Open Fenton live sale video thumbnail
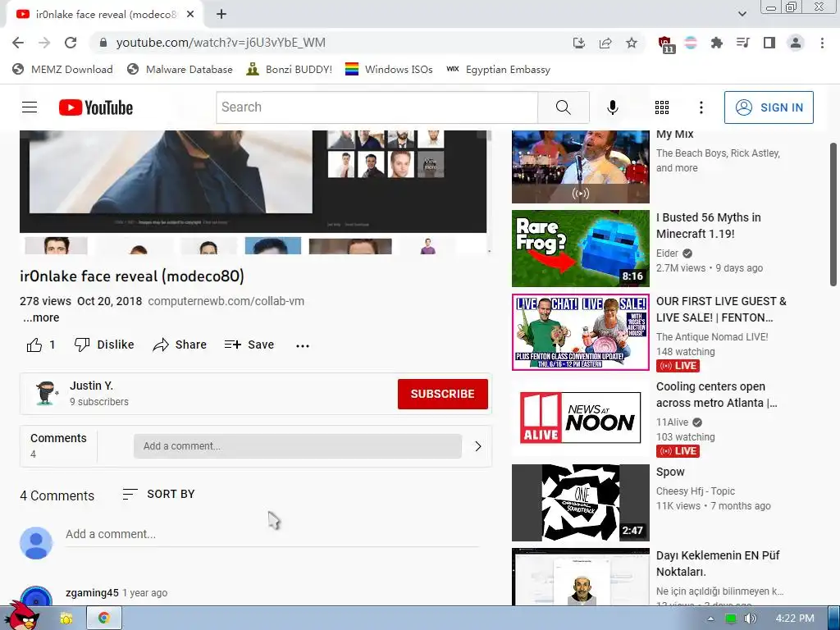This screenshot has height=630, width=840. click(x=580, y=332)
